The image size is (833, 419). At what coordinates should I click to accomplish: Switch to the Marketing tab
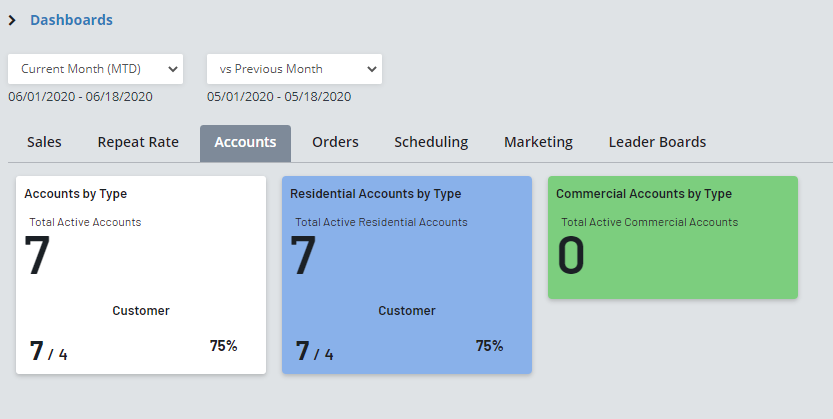[538, 142]
